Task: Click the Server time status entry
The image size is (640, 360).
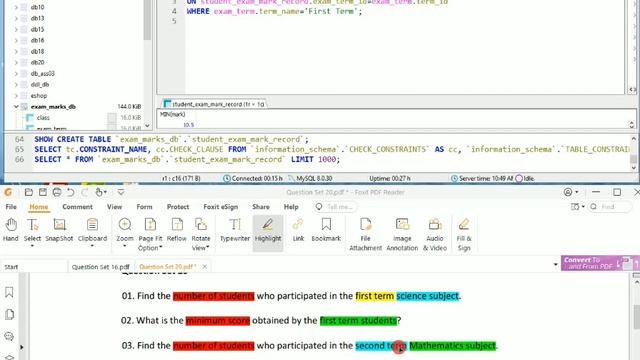Action: coord(482,178)
